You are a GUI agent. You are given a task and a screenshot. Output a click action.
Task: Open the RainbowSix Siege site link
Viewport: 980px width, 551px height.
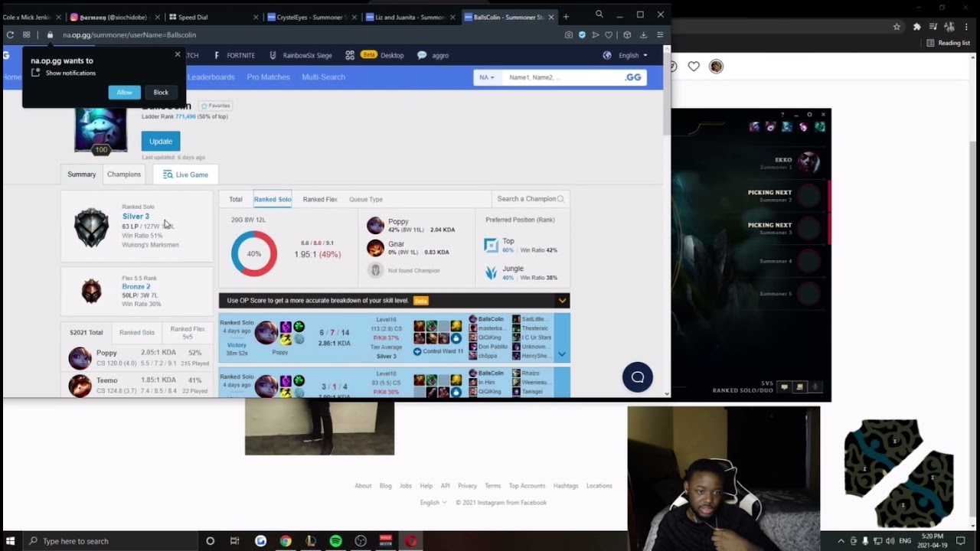(300, 55)
